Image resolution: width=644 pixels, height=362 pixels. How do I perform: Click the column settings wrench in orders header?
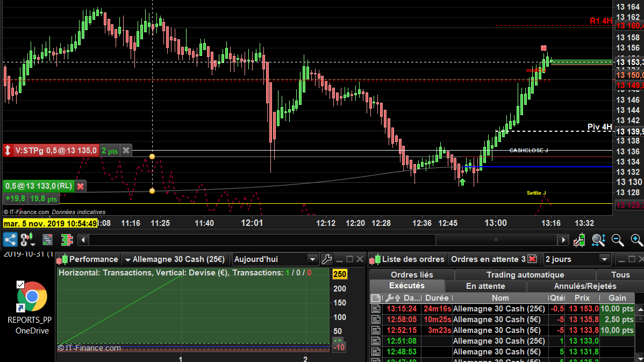click(x=389, y=298)
